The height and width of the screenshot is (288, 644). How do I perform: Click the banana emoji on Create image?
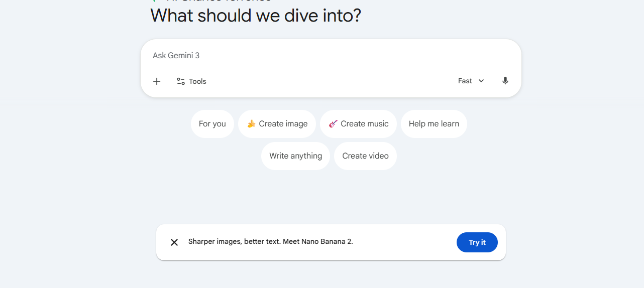tap(251, 124)
